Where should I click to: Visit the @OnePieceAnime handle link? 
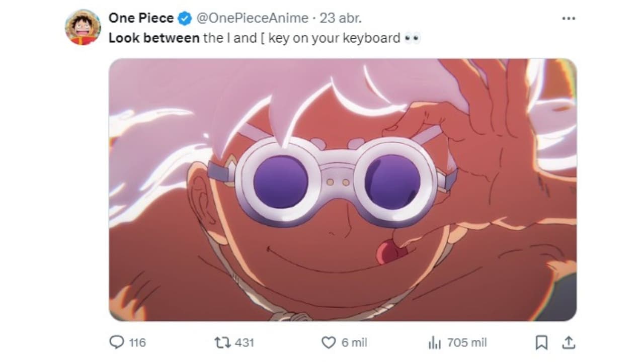(x=252, y=19)
